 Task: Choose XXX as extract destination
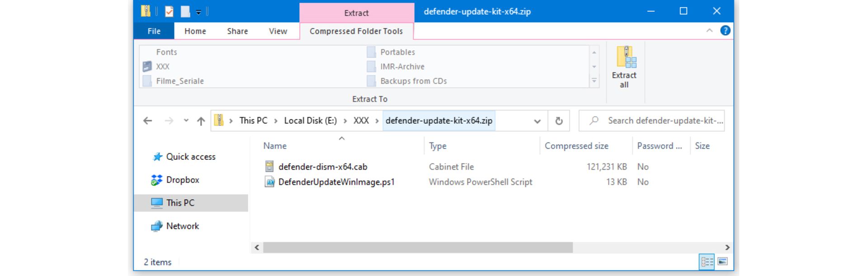tap(156, 66)
